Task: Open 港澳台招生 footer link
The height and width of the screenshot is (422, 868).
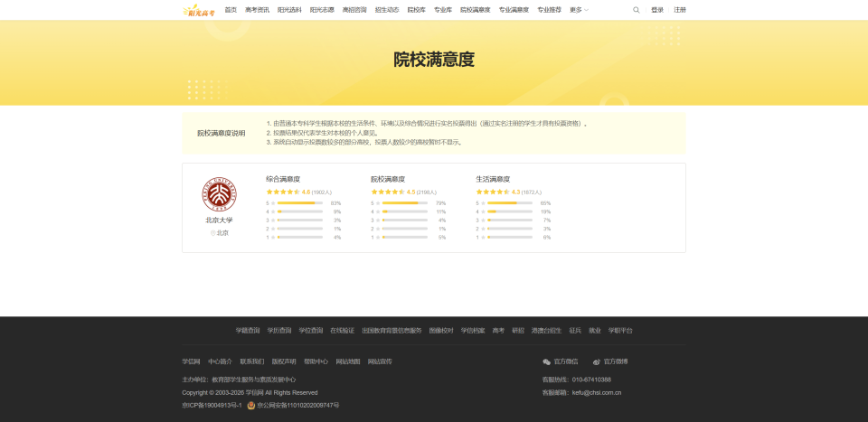Action: pyautogui.click(x=546, y=331)
